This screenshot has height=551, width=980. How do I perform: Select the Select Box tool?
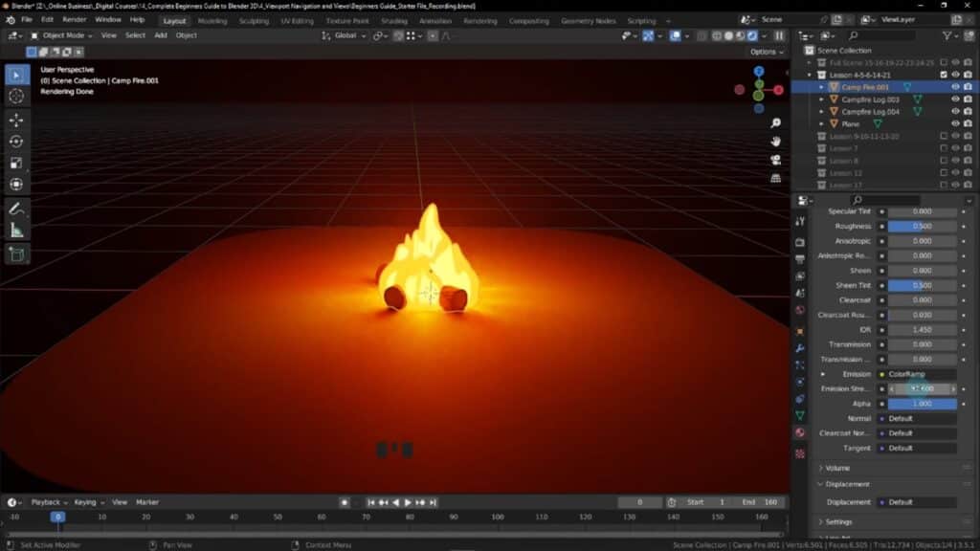(x=17, y=75)
